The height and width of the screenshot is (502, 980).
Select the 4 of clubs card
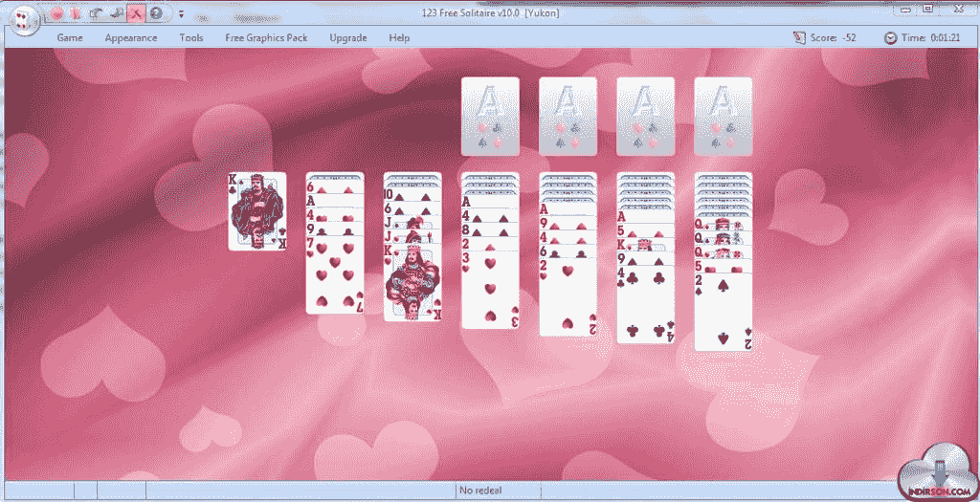click(x=646, y=305)
